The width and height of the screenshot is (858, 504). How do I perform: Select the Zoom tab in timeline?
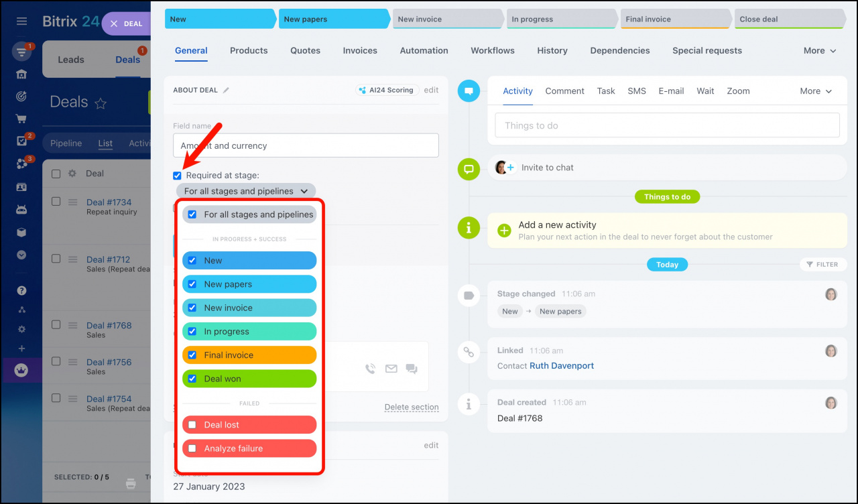pos(738,91)
